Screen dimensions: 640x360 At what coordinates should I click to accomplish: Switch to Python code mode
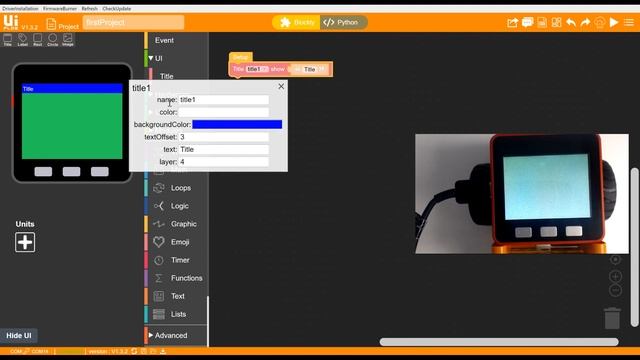click(x=343, y=22)
